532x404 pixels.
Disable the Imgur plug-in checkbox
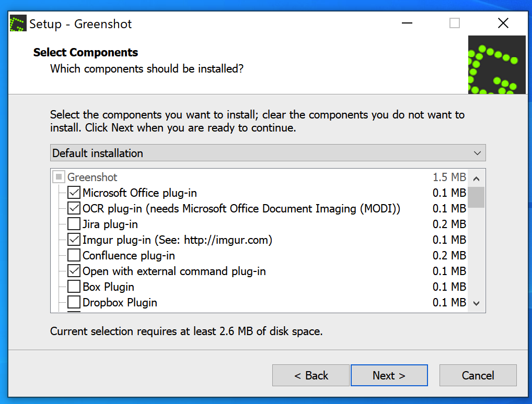click(x=74, y=240)
